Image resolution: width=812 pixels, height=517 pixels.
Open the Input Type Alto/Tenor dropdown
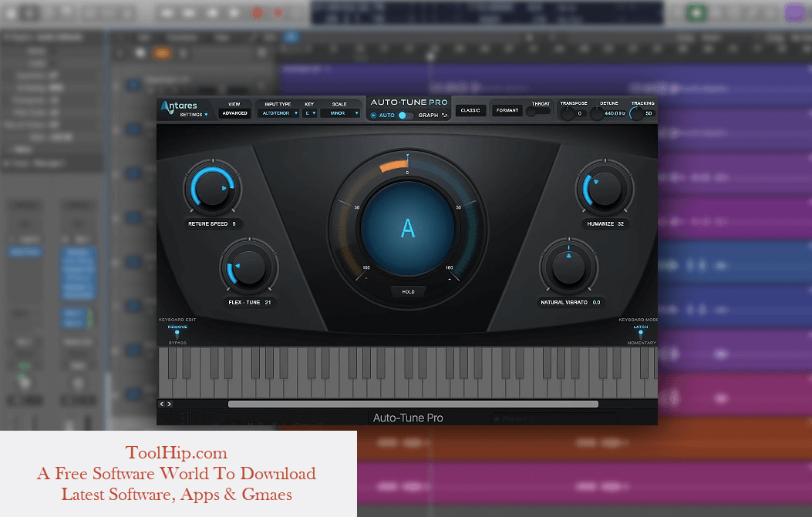click(x=278, y=112)
